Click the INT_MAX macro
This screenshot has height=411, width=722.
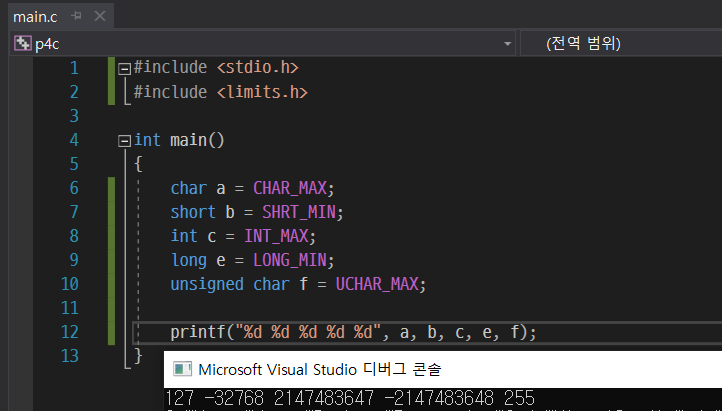click(x=276, y=236)
